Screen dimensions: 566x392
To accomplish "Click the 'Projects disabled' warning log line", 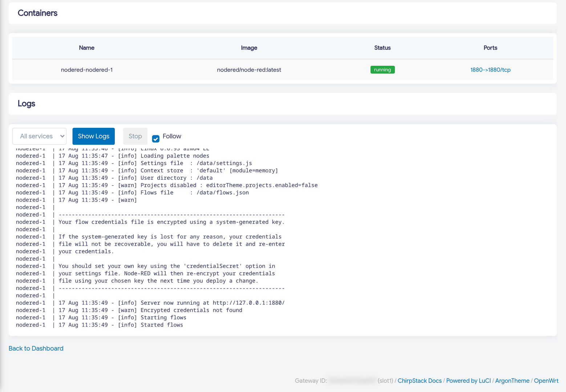I will pyautogui.click(x=167, y=185).
